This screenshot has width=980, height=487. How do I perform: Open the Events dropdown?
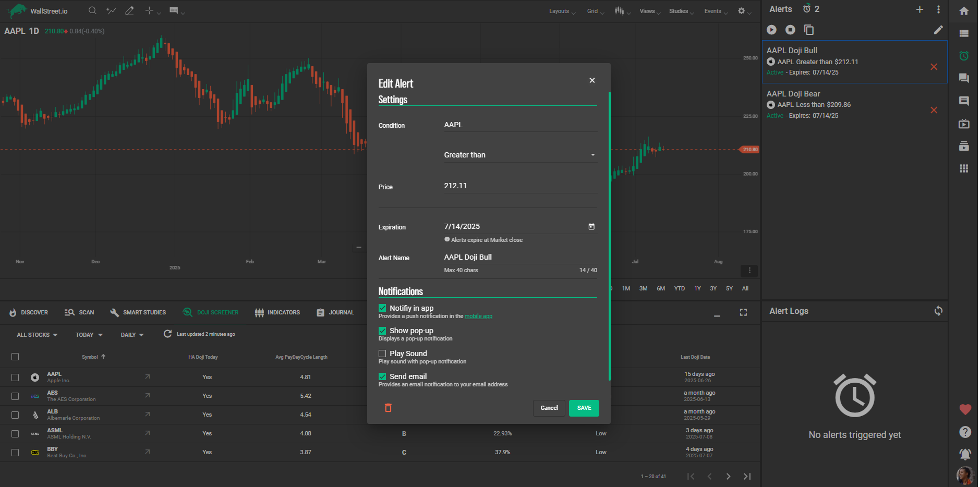point(716,11)
